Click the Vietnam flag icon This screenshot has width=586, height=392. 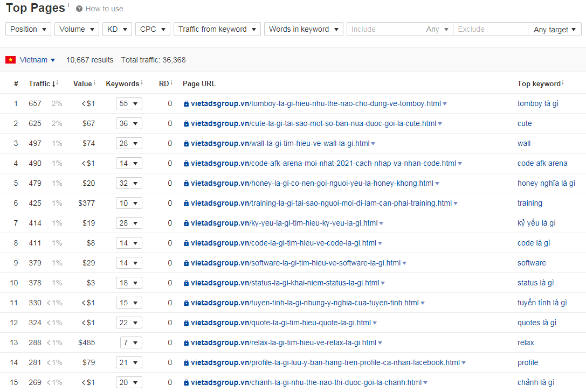(x=10, y=60)
